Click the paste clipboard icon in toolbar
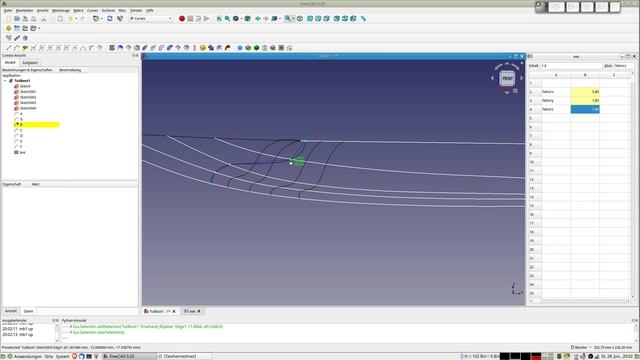The width and height of the screenshot is (640, 360). click(x=60, y=18)
